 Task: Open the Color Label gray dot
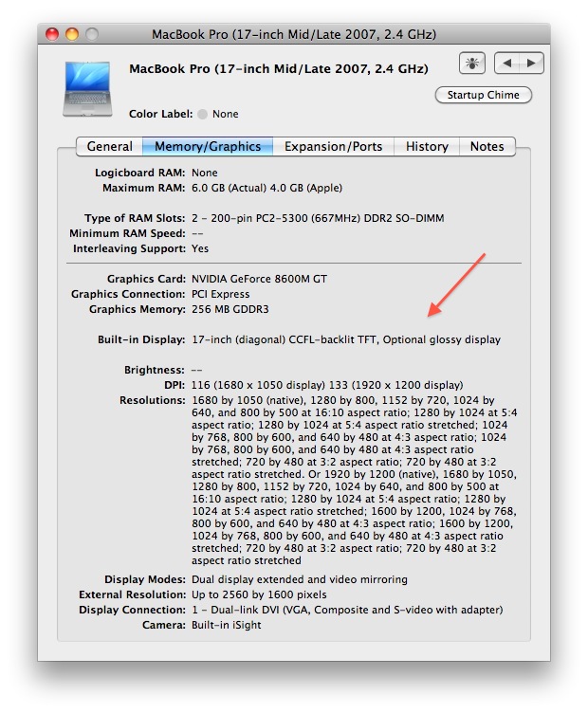(203, 114)
